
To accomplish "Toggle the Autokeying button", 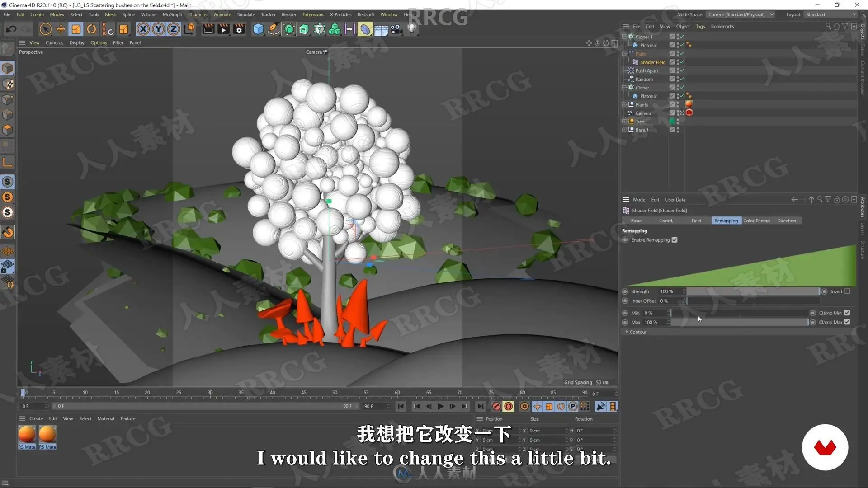I will 508,406.
